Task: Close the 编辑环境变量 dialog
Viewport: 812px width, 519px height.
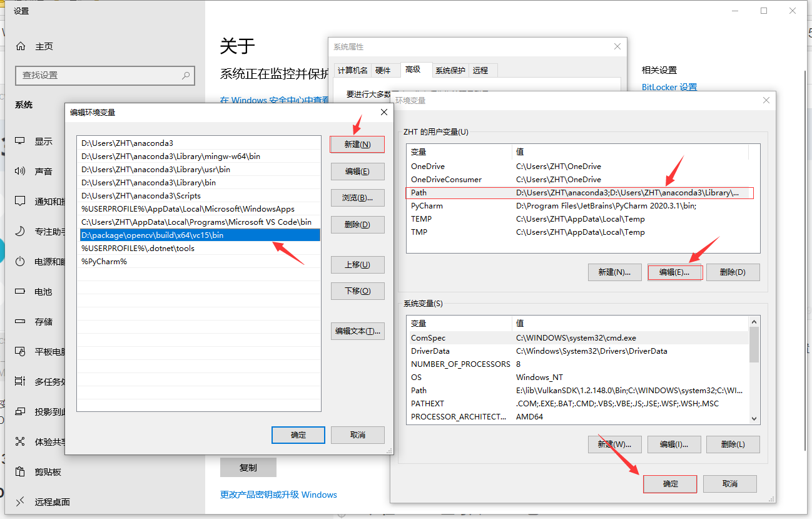Action: (x=384, y=113)
